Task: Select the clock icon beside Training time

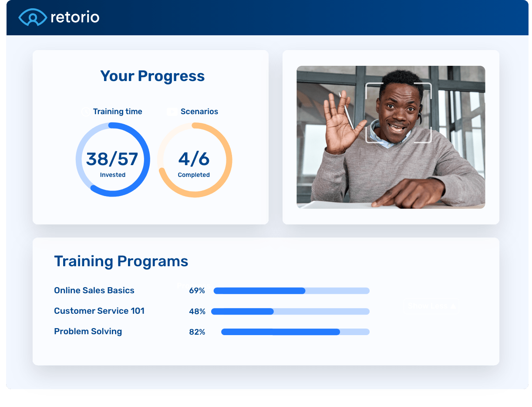Action: (x=85, y=112)
